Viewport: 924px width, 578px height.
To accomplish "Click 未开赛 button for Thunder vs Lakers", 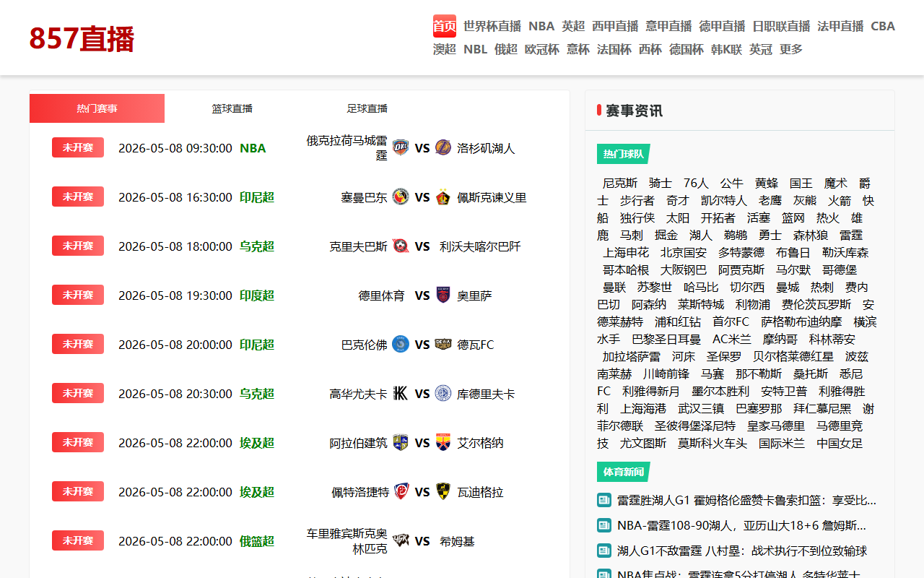I will (78, 147).
